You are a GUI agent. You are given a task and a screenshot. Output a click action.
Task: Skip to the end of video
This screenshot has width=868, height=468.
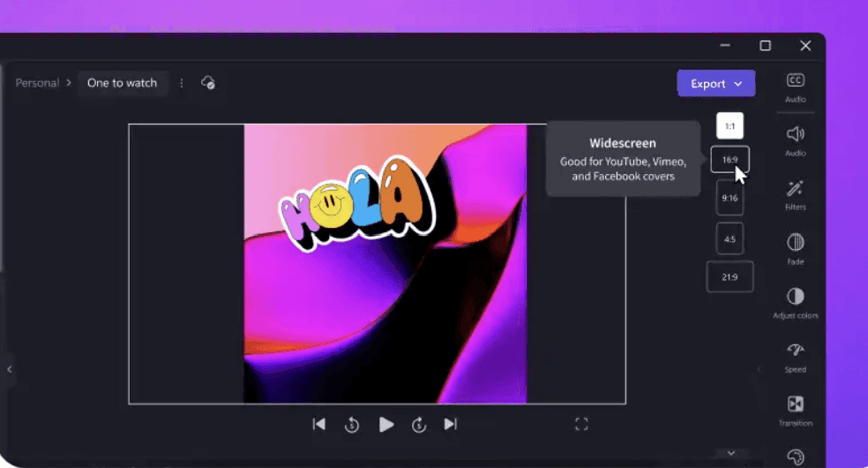coord(451,424)
